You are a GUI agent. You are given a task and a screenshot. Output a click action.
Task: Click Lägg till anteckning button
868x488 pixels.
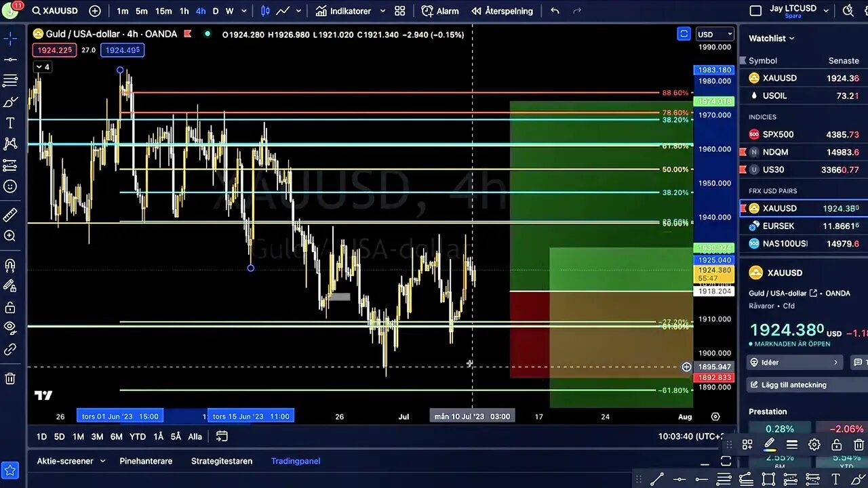click(x=804, y=384)
